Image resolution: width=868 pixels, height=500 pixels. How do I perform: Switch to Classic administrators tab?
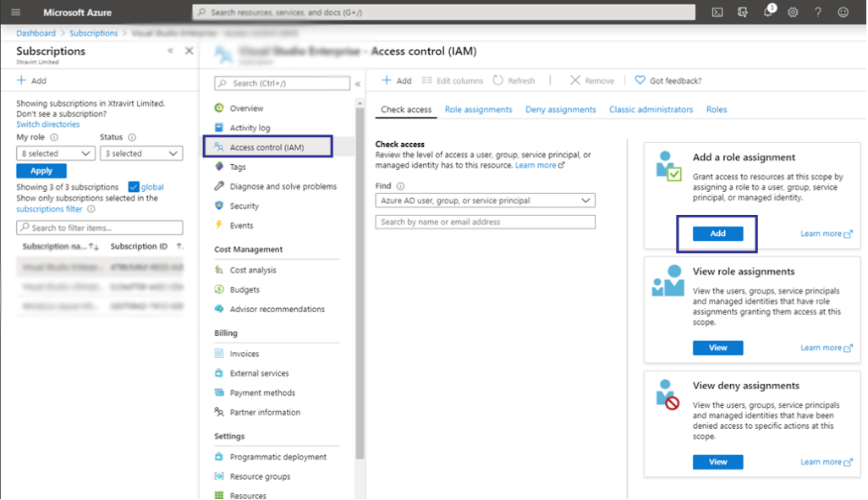tap(651, 110)
